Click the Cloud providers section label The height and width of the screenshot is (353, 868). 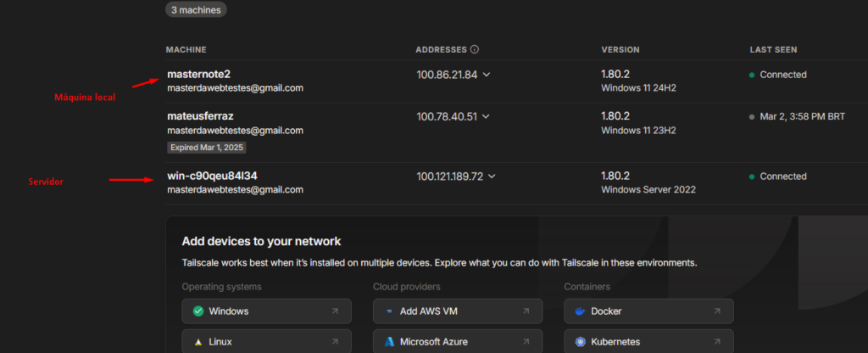(406, 287)
